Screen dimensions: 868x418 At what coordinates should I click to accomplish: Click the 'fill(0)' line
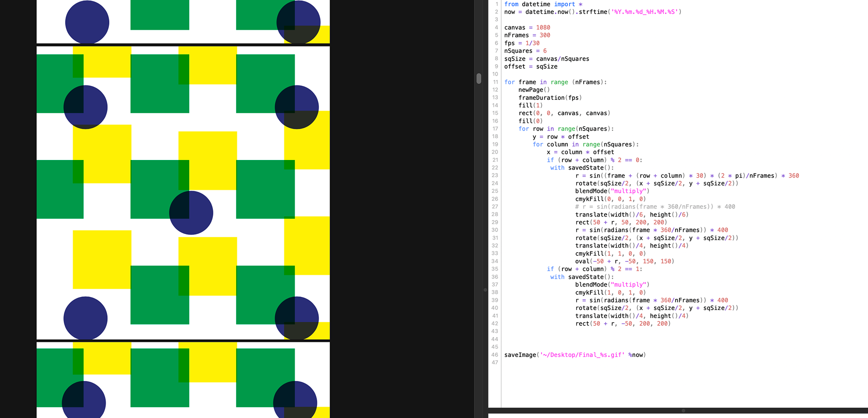(x=531, y=121)
